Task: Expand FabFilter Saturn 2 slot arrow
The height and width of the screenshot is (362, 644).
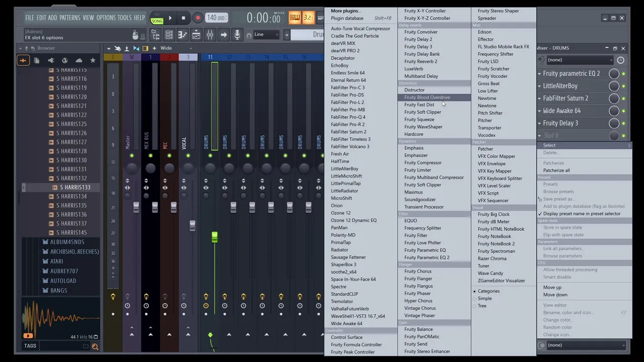Action: [x=539, y=99]
